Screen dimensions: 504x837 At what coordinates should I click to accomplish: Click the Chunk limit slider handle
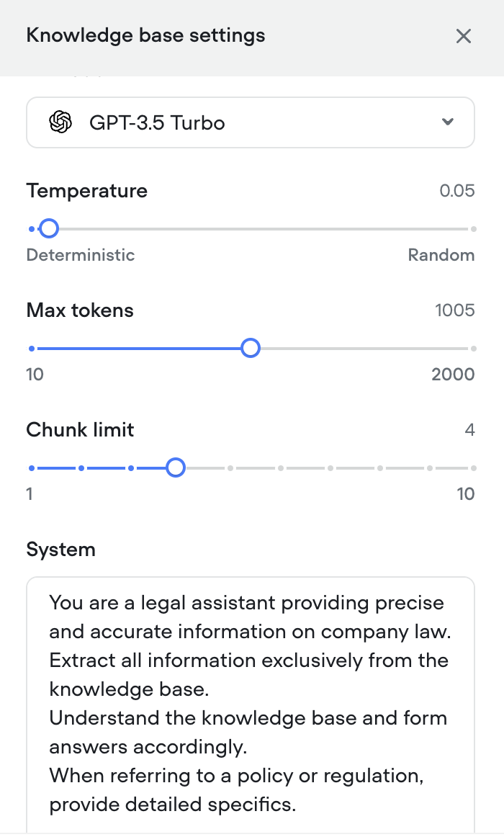click(x=176, y=467)
